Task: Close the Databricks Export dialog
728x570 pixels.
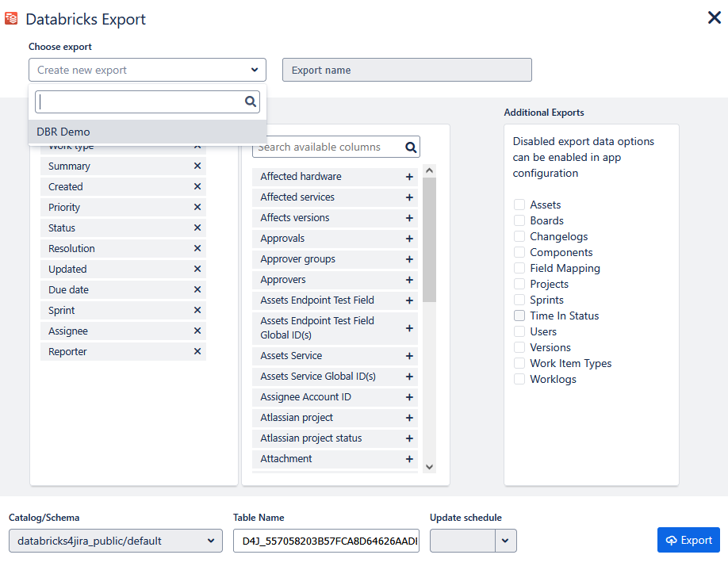Action: (714, 17)
